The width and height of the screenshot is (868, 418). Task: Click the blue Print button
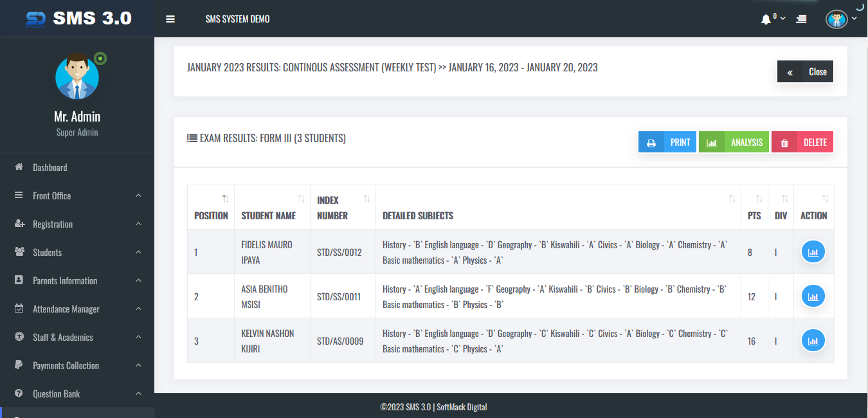coord(667,142)
